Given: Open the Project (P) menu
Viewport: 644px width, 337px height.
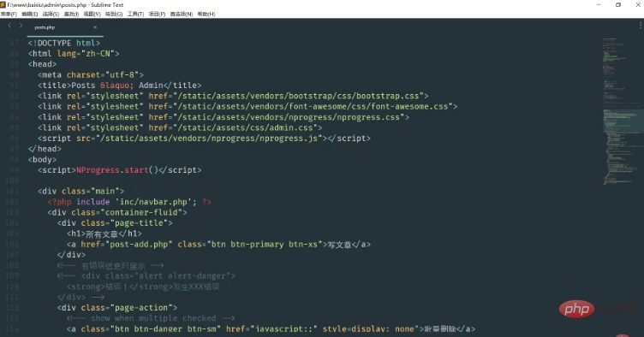Looking at the screenshot, I should pyautogui.click(x=157, y=14).
